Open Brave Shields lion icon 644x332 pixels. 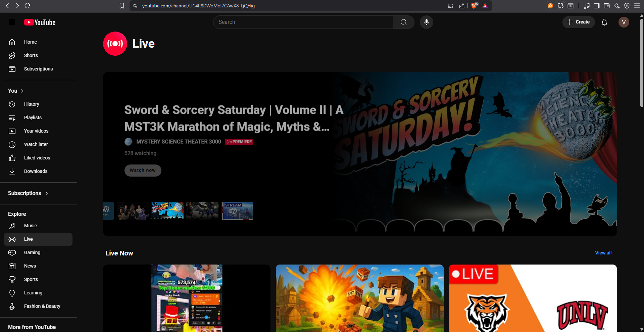474,6
